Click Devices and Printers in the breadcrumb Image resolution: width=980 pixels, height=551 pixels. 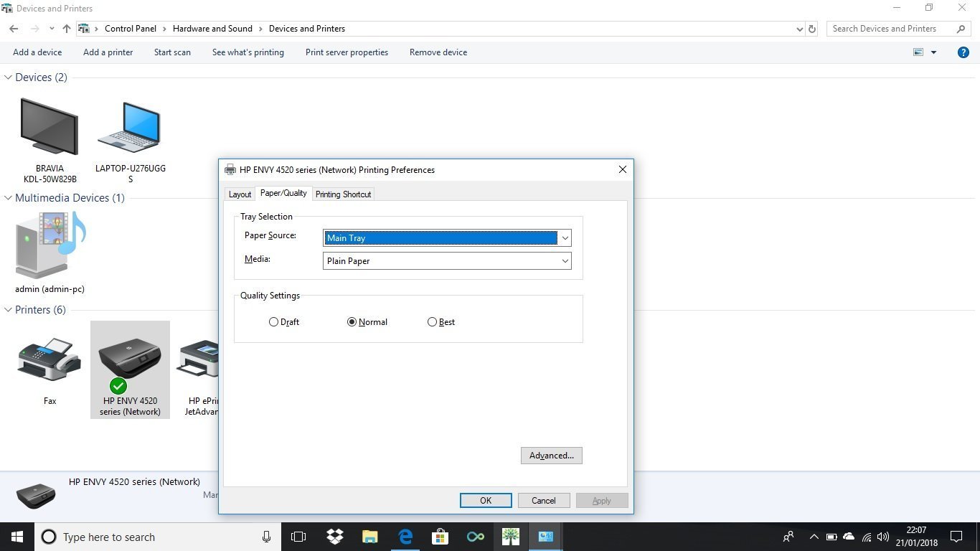tap(307, 29)
